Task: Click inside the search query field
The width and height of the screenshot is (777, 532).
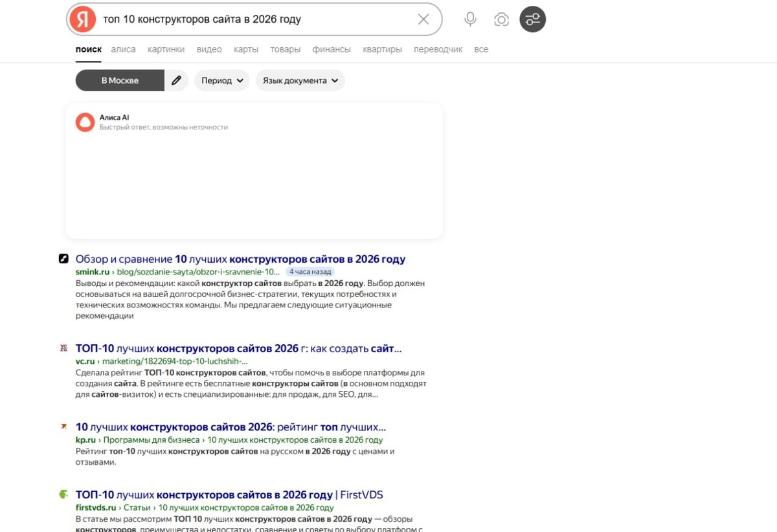Action: [x=256, y=19]
